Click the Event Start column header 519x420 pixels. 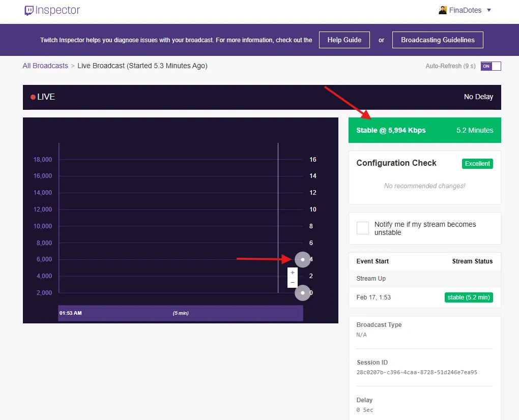pyautogui.click(x=372, y=261)
